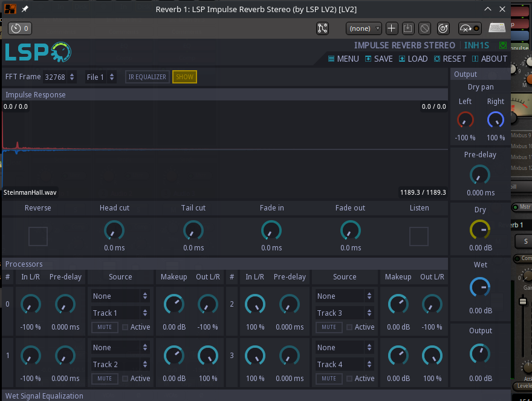Enable Active checkbox for processor 2
Viewport: 532px width, 401px height.
click(349, 327)
